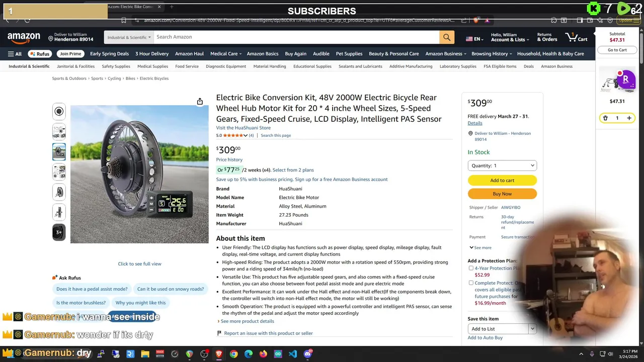Click microphone icon in system tray
This screenshot has height=362, width=644.
coord(592,354)
